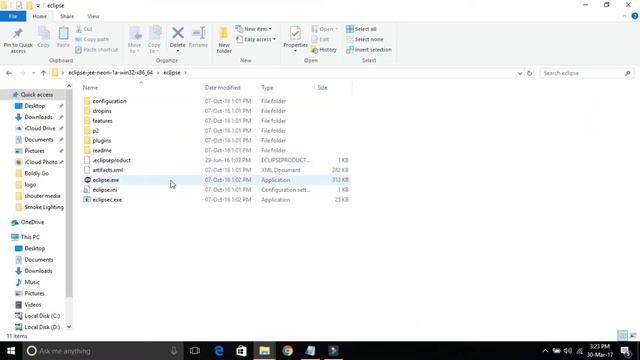This screenshot has width=640, height=360.
Task: Open This PC in navigation pane
Action: tap(30, 237)
